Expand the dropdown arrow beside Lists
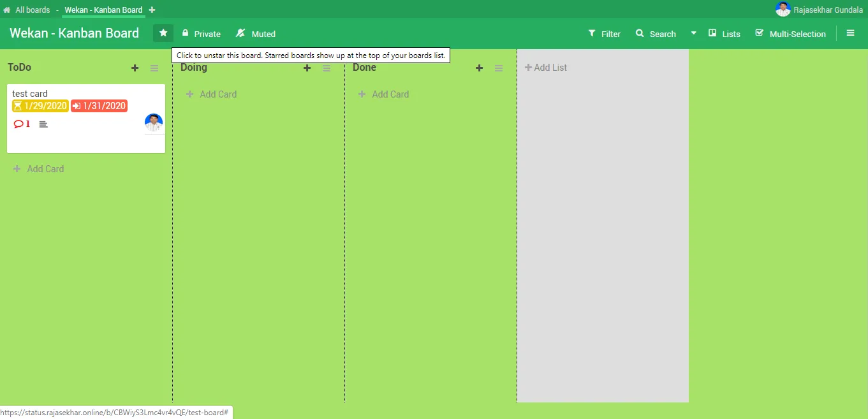 (x=693, y=34)
